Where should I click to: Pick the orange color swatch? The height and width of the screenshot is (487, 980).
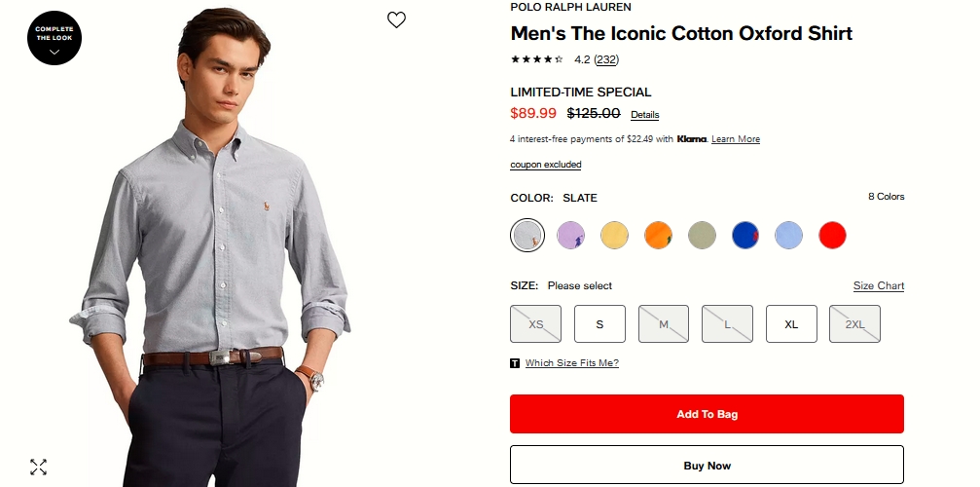tap(658, 235)
